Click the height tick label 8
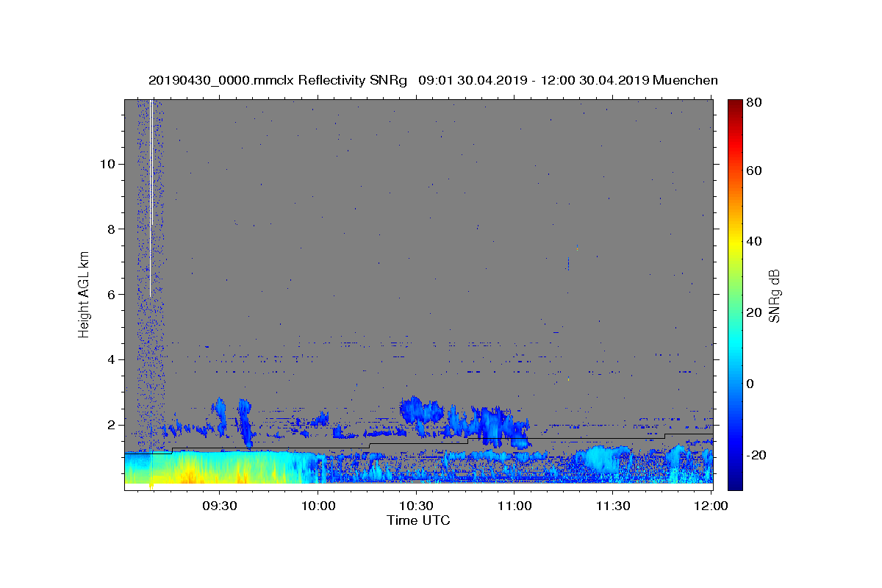 (x=112, y=229)
